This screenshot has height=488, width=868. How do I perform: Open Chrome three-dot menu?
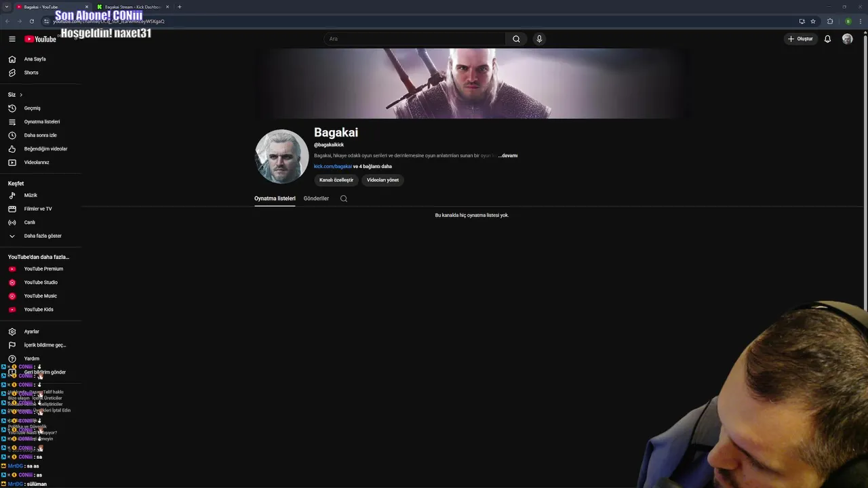(861, 21)
